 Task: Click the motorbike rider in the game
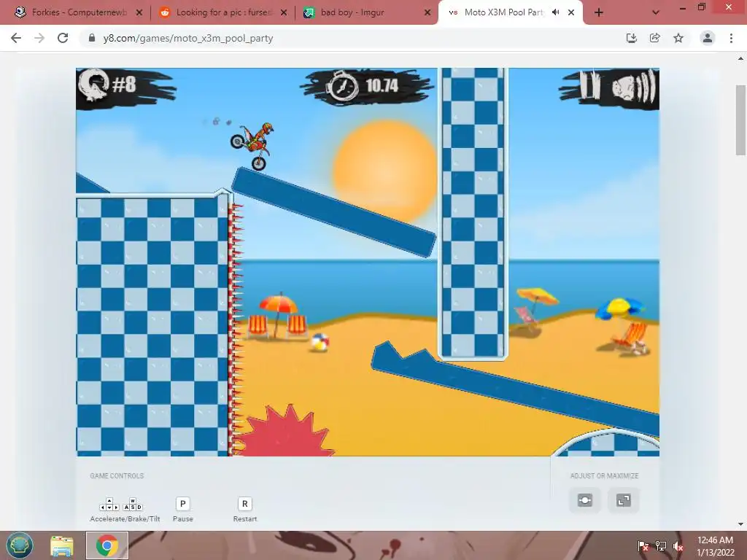click(252, 146)
